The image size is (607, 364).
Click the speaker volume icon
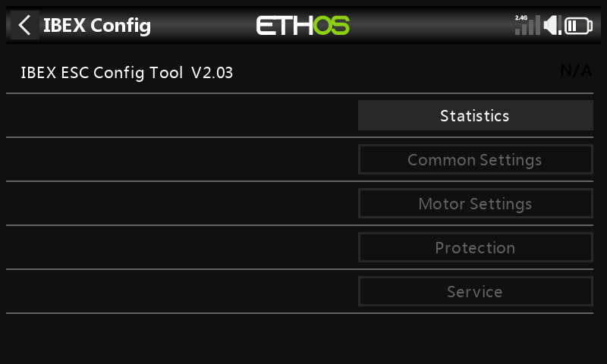click(x=552, y=26)
